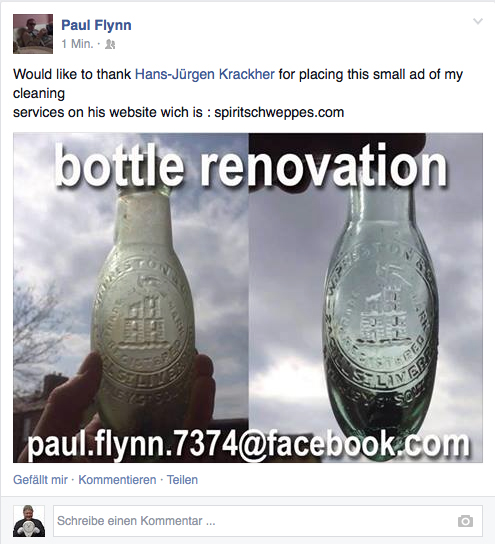Screen dimensions: 495x544
Task: Select 'Kommentieren' under the post
Action: [117, 480]
